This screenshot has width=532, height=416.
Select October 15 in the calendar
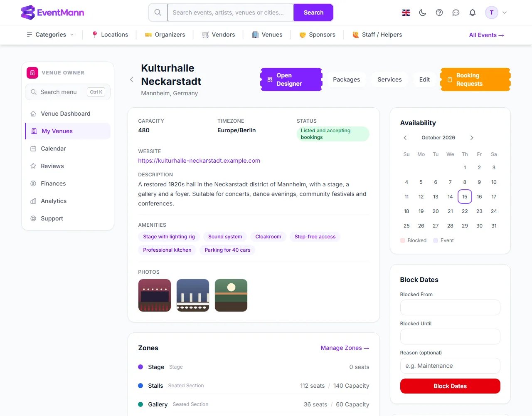pos(465,197)
